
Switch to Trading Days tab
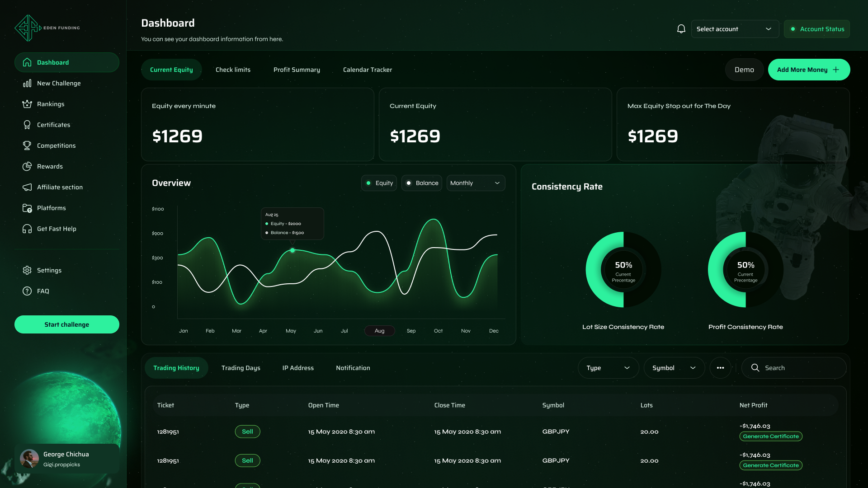[x=241, y=368]
